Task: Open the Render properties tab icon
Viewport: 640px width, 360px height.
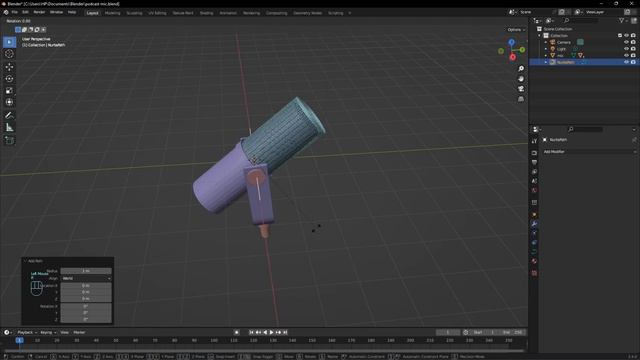Action: [534, 153]
